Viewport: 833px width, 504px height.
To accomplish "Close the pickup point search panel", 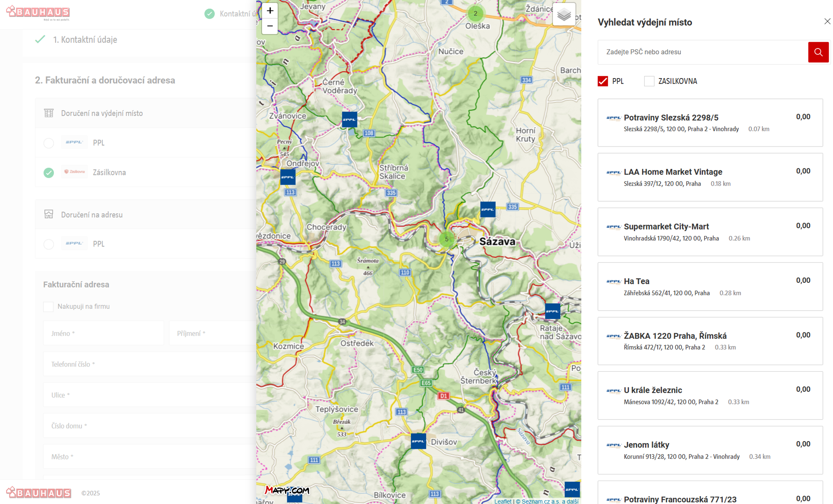I will [x=827, y=21].
